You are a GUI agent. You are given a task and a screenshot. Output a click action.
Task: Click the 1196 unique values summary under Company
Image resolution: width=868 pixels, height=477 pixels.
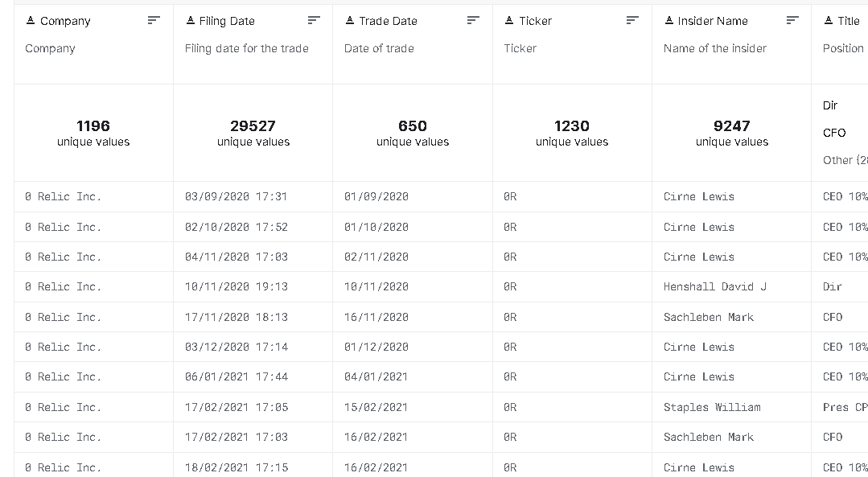coord(93,133)
